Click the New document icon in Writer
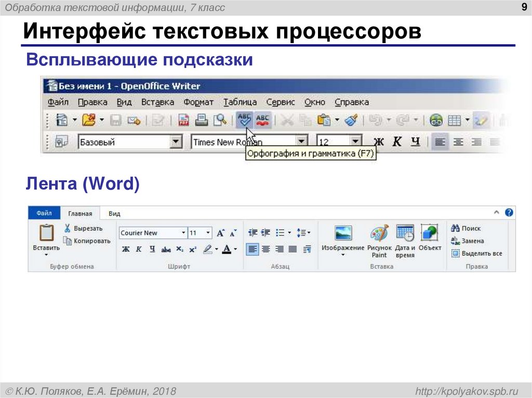532x398 pixels. coord(62,120)
